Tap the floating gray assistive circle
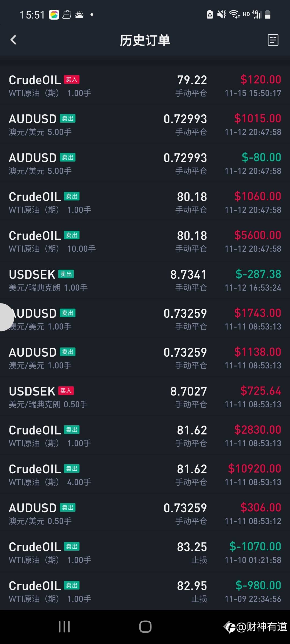The width and height of the screenshot is (290, 644). coord(5,317)
